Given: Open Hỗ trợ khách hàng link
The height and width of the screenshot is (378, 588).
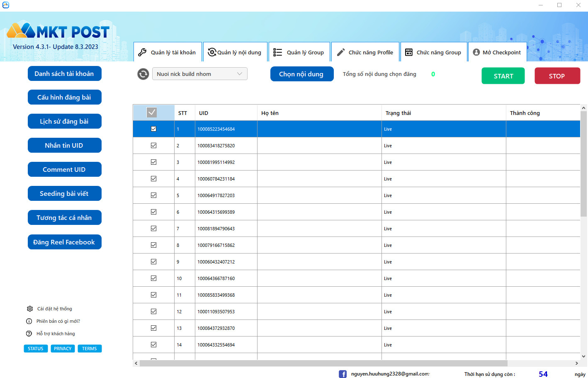Looking at the screenshot, I should (x=56, y=334).
